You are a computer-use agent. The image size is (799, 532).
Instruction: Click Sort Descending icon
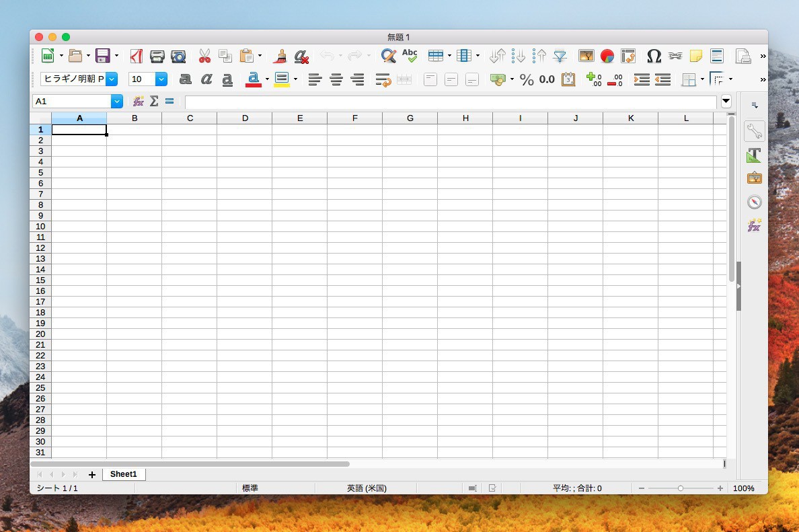(539, 56)
